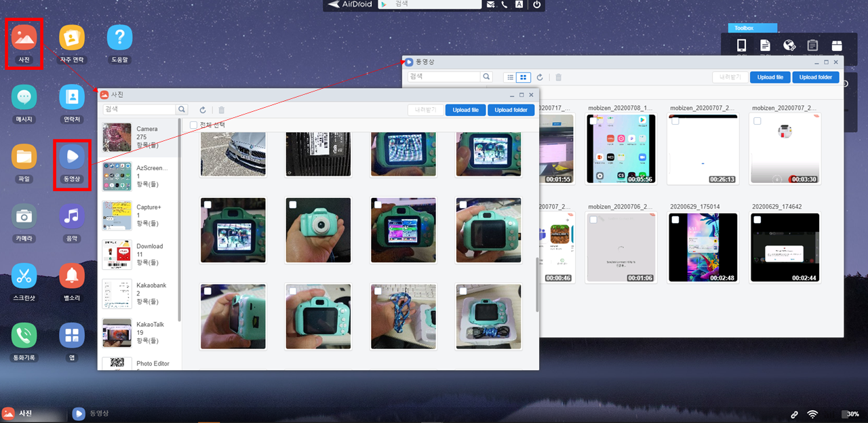The width and height of the screenshot is (868, 423).
Task: Open the 스크린샷 screenshot icon
Action: pos(24,277)
